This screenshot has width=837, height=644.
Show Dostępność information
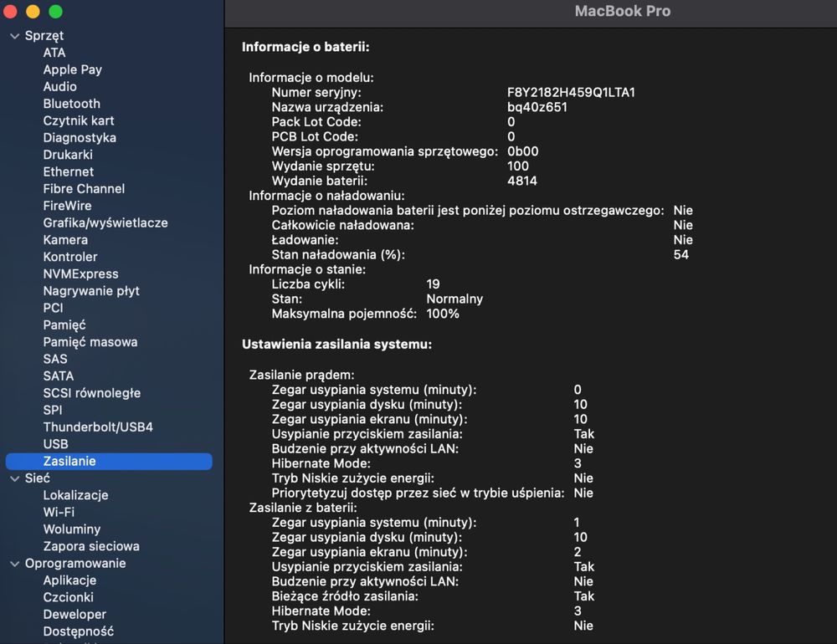[79, 631]
